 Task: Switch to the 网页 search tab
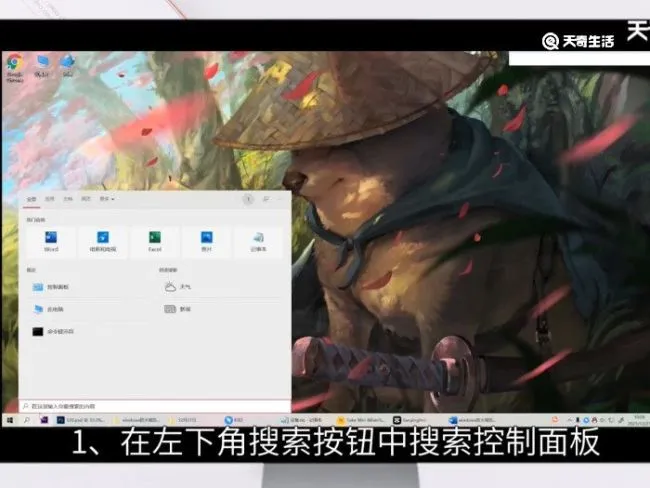tap(86, 199)
